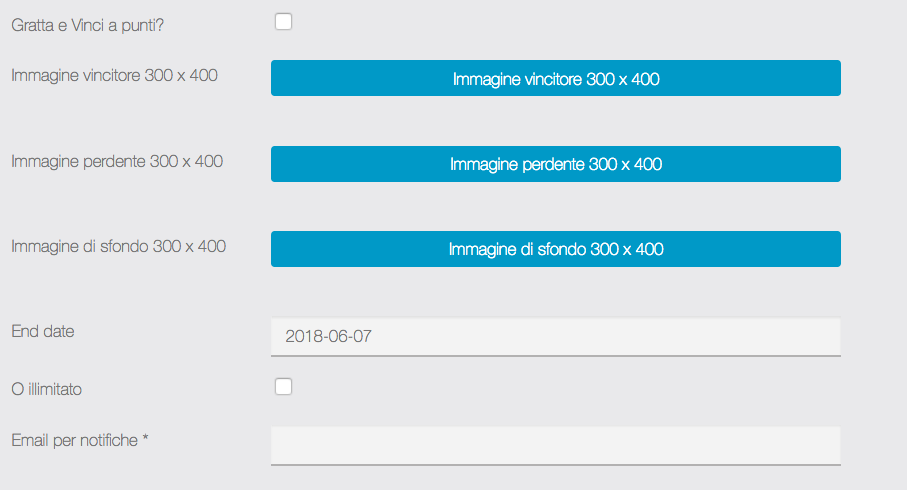Click the gray 'Immagine vincitore 300 x 400' label
Image resolution: width=907 pixels, height=490 pixels.
[114, 75]
